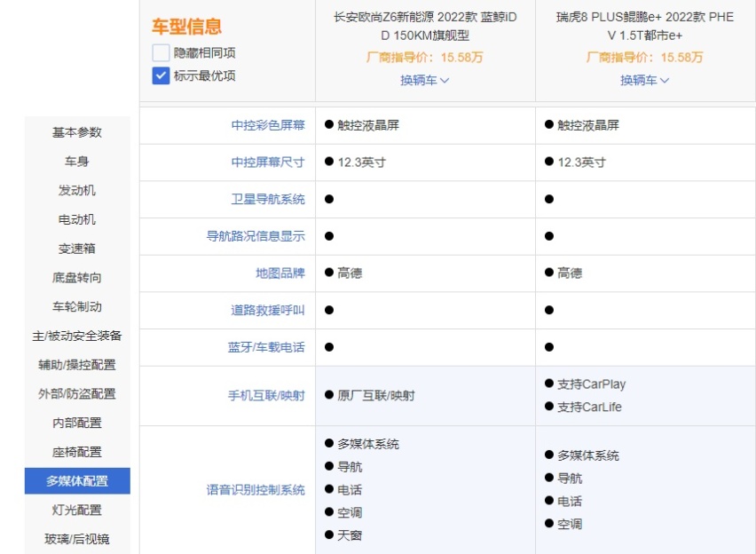Open 语音识别控制系统 link
Image resolution: width=756 pixels, height=554 pixels.
click(x=256, y=490)
